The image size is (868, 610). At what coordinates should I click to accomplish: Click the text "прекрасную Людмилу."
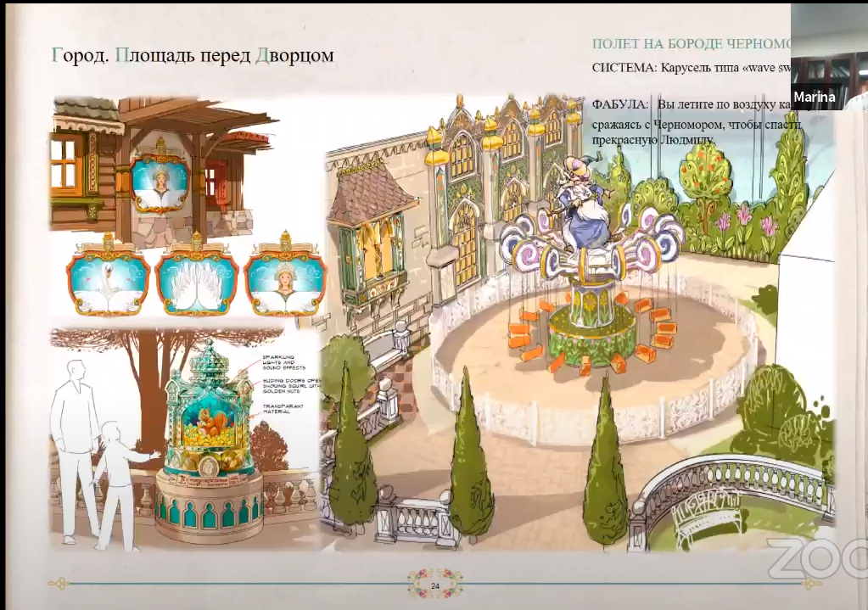(653, 141)
